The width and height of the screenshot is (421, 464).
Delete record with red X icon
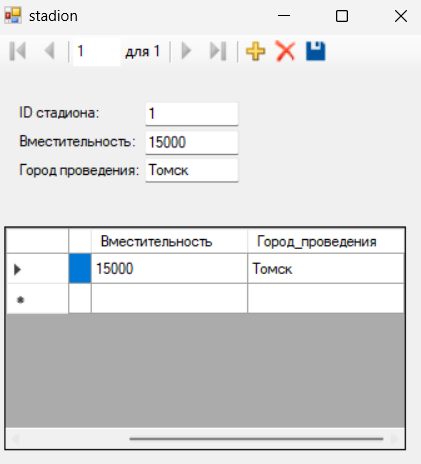click(285, 51)
